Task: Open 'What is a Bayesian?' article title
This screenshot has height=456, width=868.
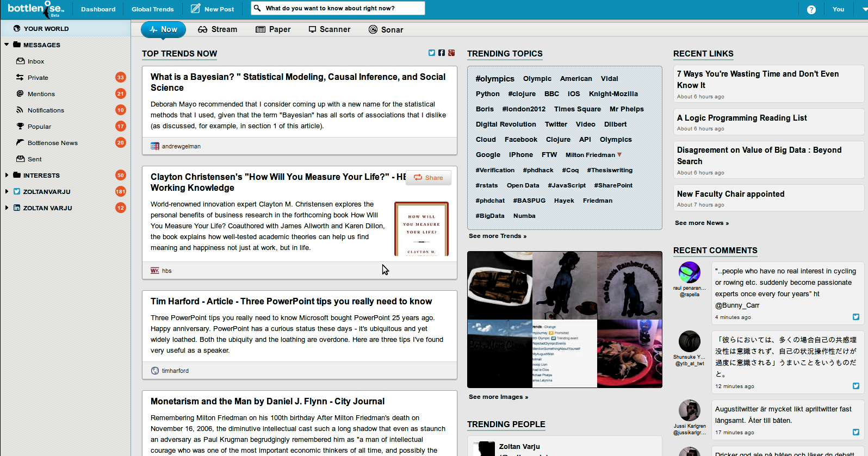Action: coord(298,82)
